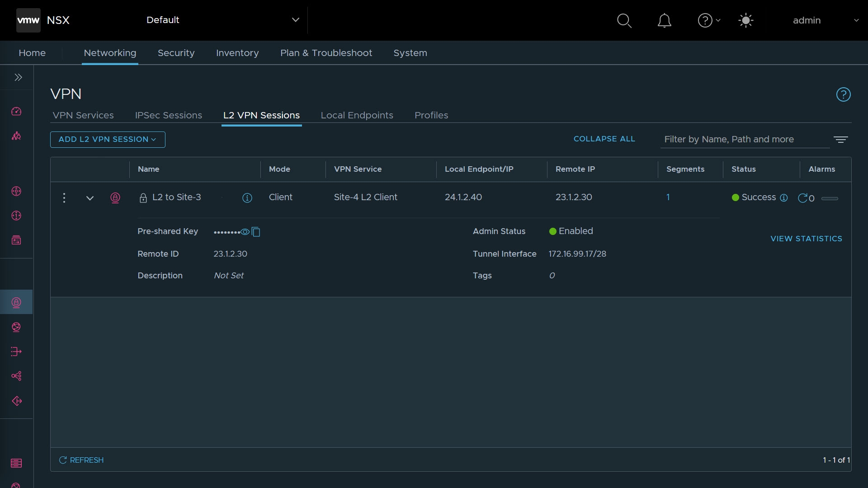This screenshot has width=868, height=488.
Task: Click the REFRESH button
Action: [81, 460]
